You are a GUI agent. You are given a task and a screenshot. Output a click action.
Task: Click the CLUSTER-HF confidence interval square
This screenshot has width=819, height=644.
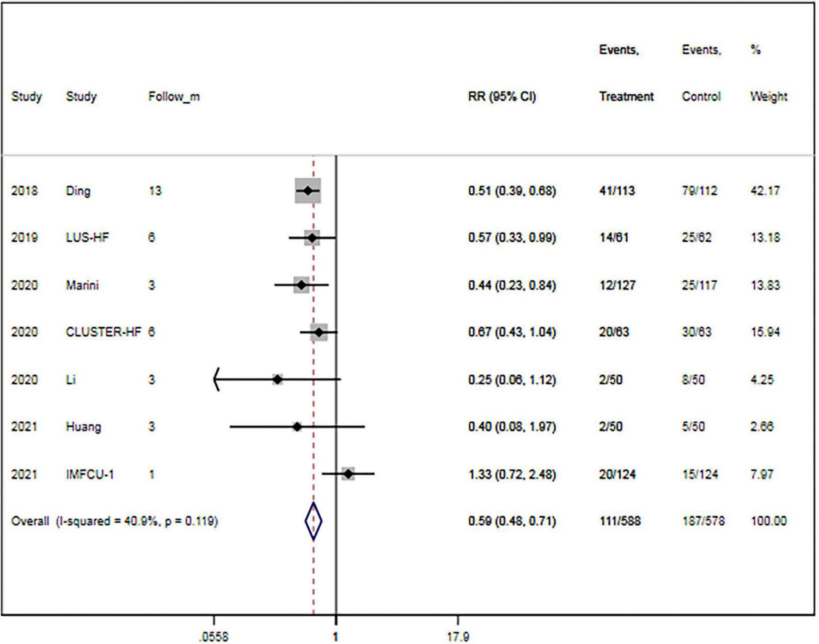tap(318, 331)
